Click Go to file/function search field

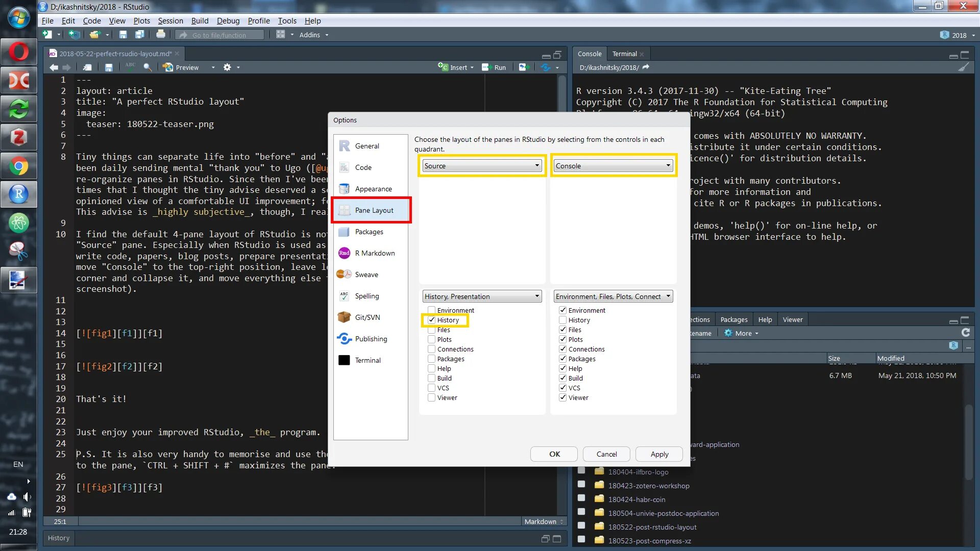click(x=219, y=35)
